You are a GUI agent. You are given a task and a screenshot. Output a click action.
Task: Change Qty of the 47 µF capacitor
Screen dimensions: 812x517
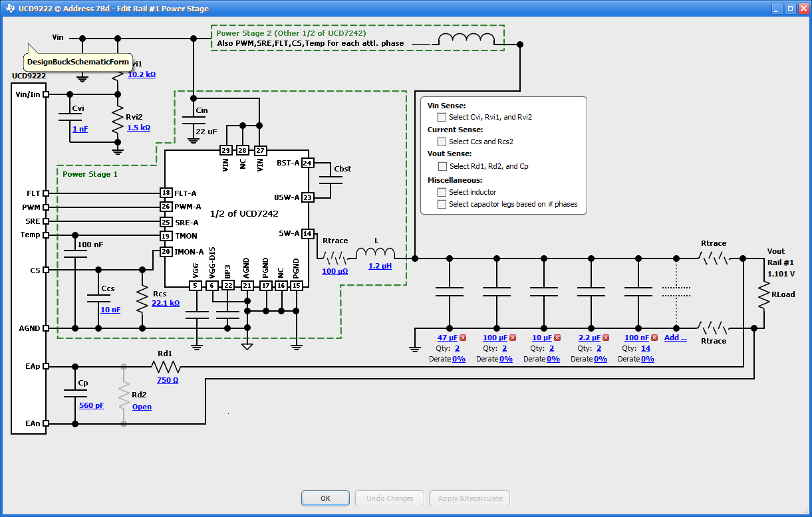tap(457, 348)
